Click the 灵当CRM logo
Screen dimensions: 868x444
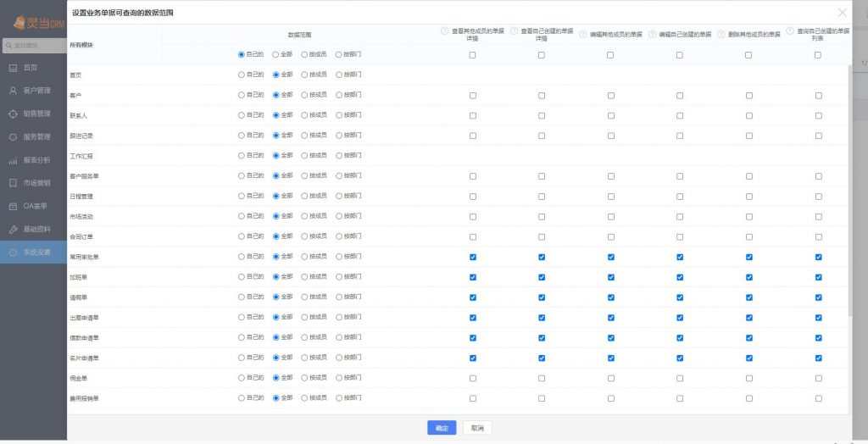pyautogui.click(x=39, y=23)
